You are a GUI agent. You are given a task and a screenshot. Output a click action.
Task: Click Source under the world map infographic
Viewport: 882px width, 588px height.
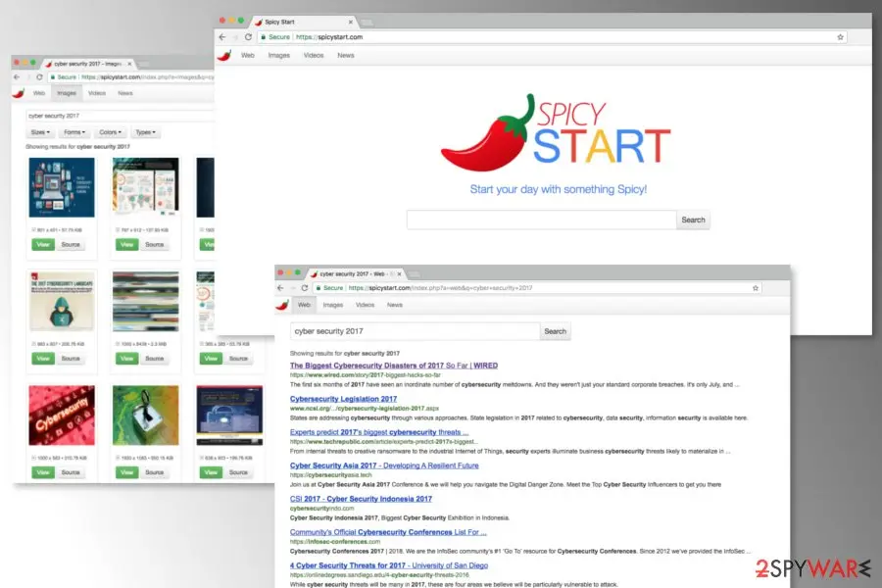154,245
